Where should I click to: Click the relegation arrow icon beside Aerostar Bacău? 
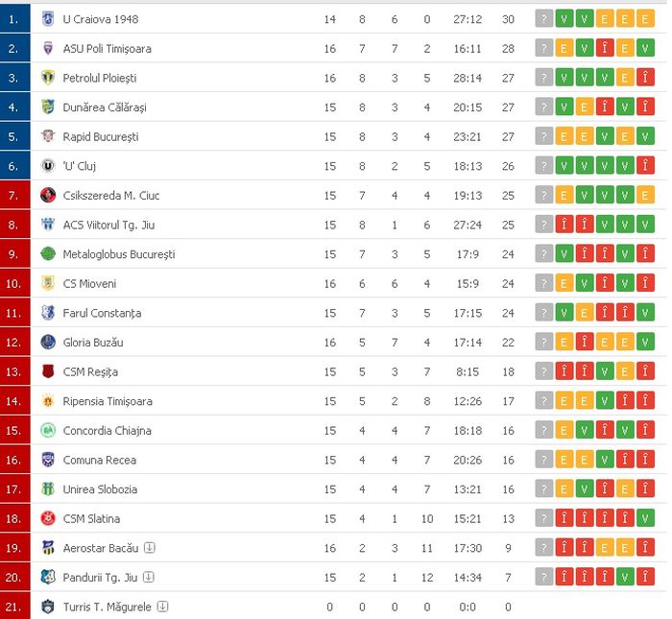[150, 547]
